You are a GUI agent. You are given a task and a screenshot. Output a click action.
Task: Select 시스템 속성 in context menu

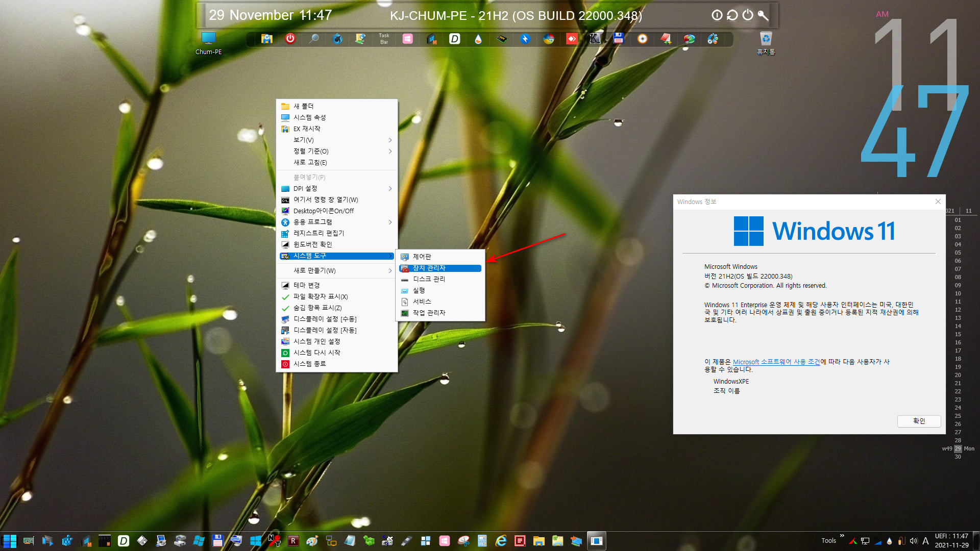(x=337, y=117)
